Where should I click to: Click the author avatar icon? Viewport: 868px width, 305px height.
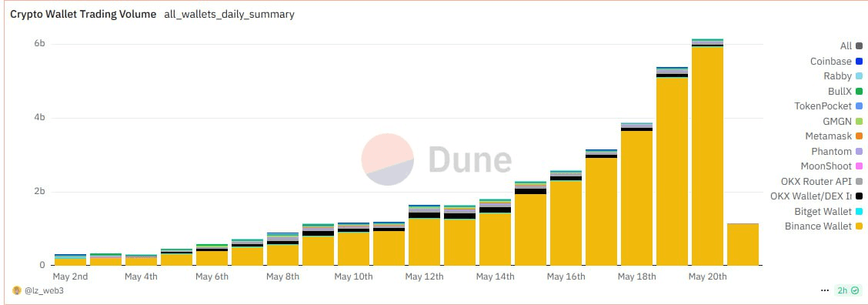(17, 290)
